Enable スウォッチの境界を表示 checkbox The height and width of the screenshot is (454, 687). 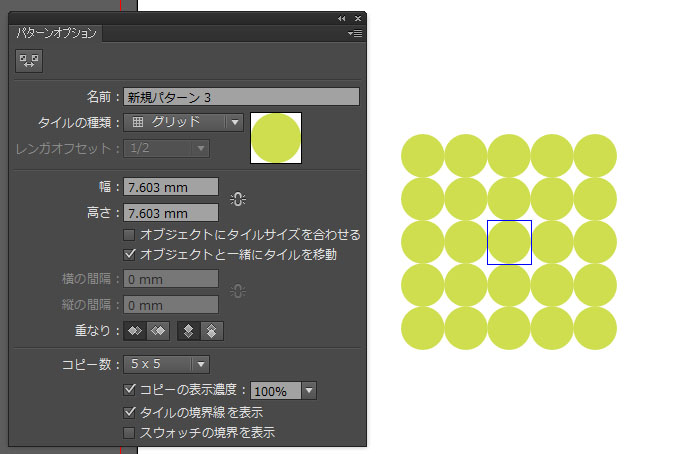click(x=129, y=433)
